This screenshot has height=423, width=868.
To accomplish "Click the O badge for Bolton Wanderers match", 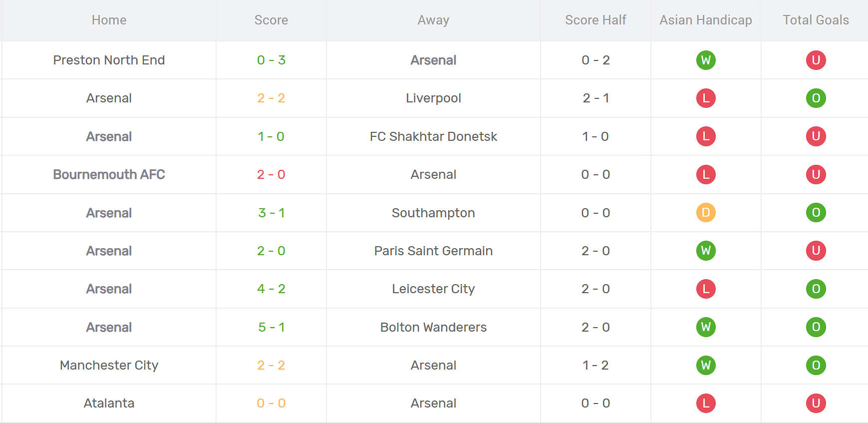I will tap(816, 327).
